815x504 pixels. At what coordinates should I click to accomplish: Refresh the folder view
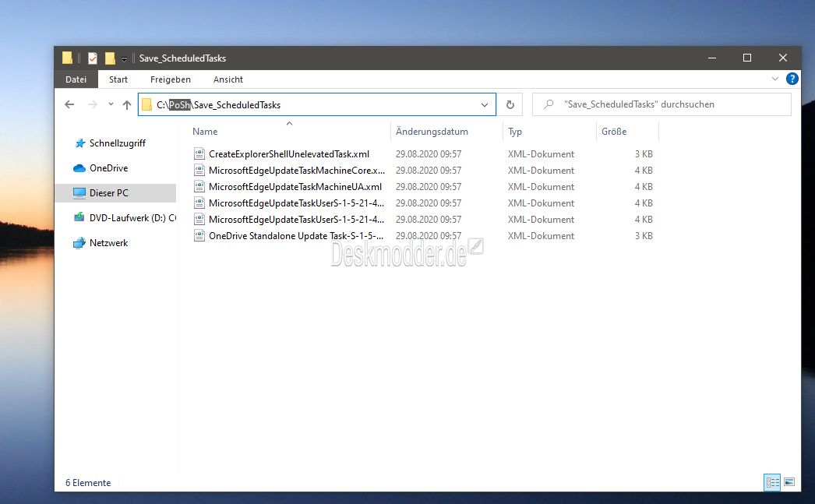click(510, 104)
